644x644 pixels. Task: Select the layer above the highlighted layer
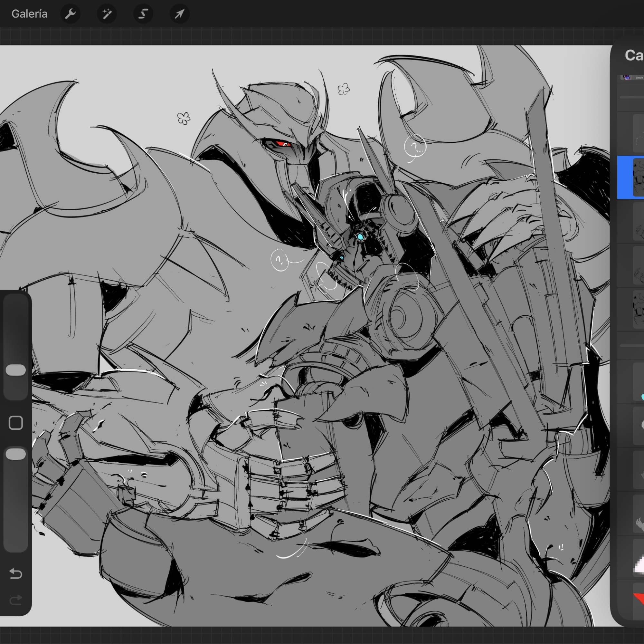pos(638,133)
